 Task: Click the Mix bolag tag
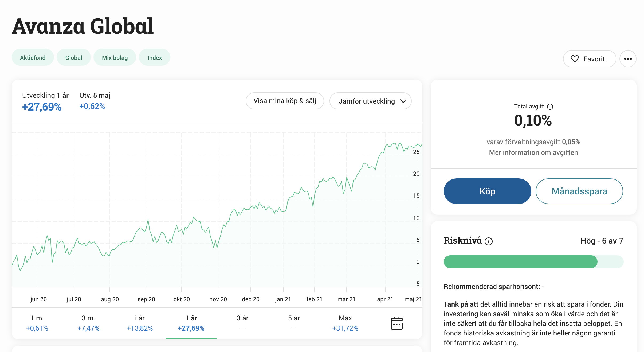pyautogui.click(x=115, y=57)
